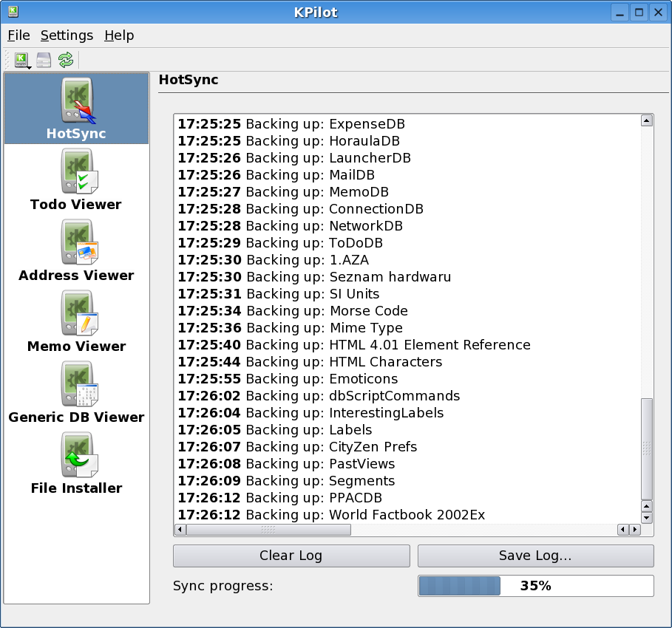Click the log's horizontal scrollbar thumb
The height and width of the screenshot is (628, 672).
point(268,530)
